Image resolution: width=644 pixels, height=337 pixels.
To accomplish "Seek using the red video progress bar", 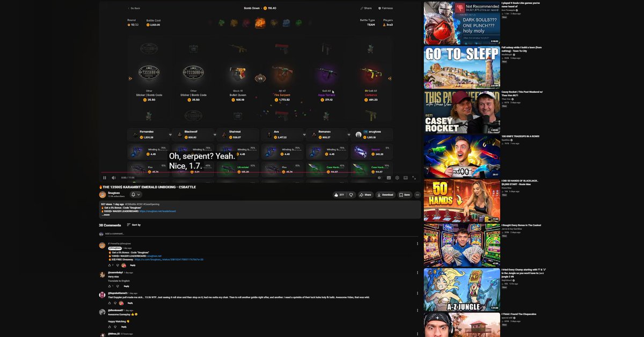I will pos(260,173).
